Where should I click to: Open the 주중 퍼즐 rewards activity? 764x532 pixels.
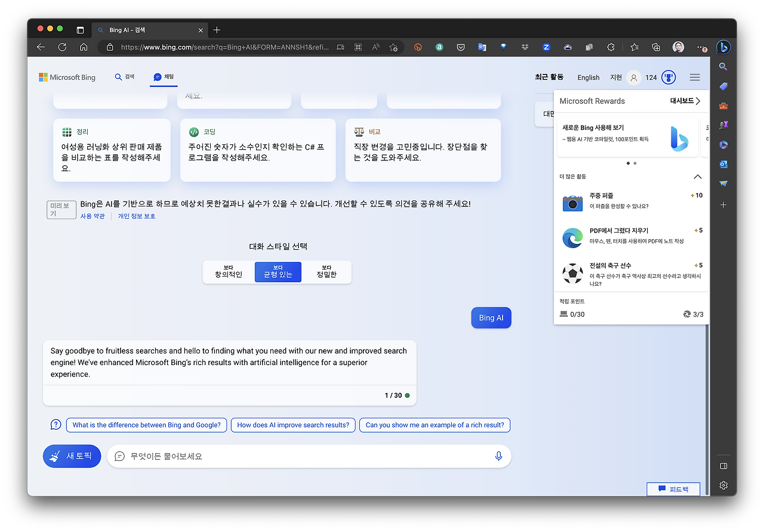tap(631, 201)
